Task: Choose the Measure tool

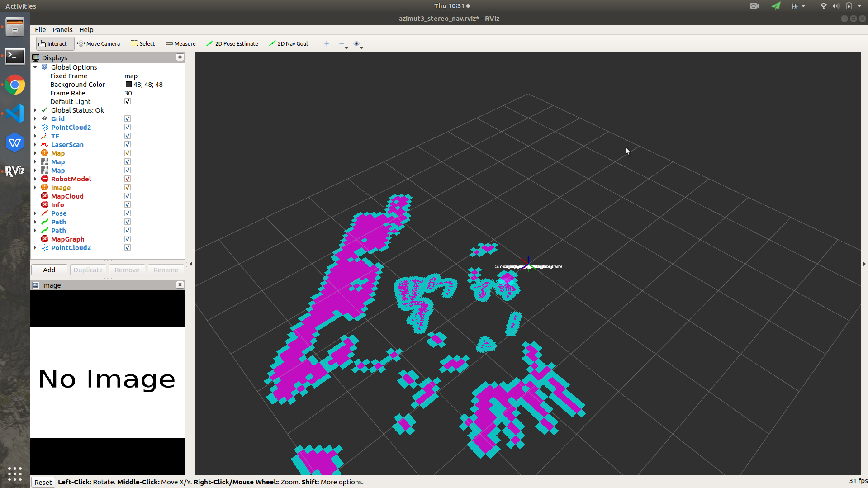Action: [x=180, y=43]
